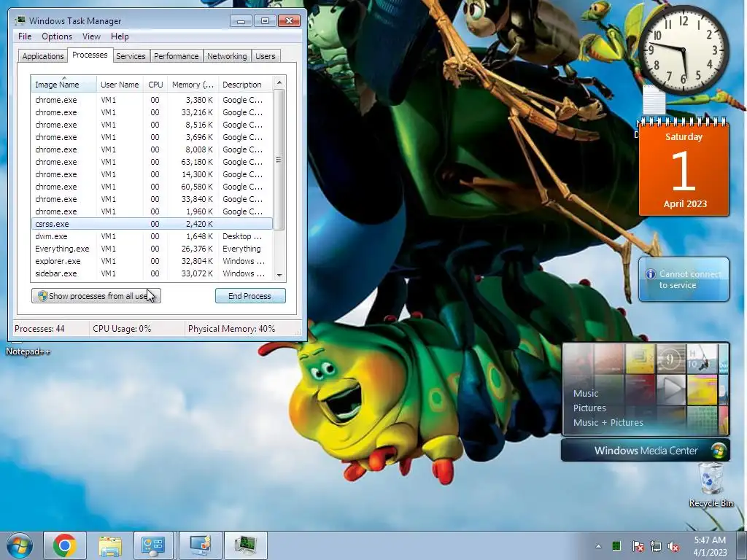Screen dimensions: 747x560
Task: Switch to the Applications tab
Action: [43, 56]
